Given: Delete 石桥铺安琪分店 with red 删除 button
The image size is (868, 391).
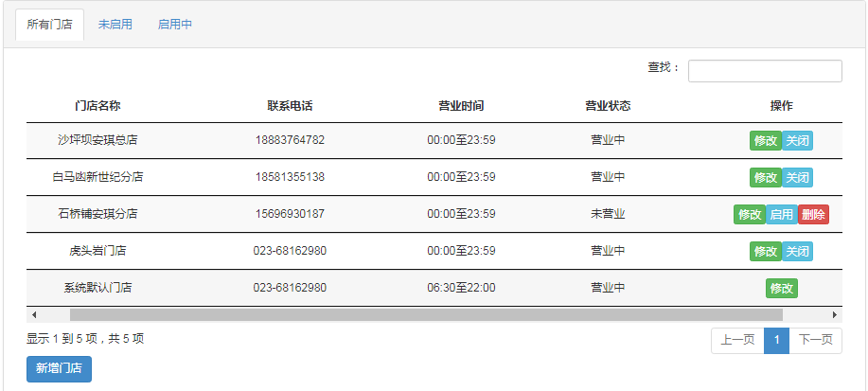Looking at the screenshot, I should click(x=813, y=214).
